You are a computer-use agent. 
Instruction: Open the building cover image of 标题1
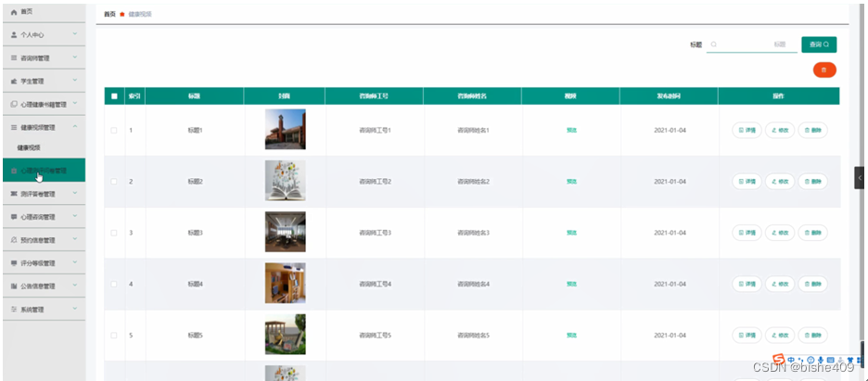pos(285,130)
